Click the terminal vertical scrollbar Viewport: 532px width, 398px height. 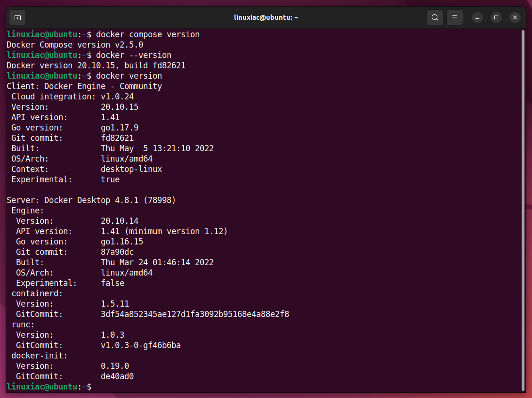(x=523, y=211)
